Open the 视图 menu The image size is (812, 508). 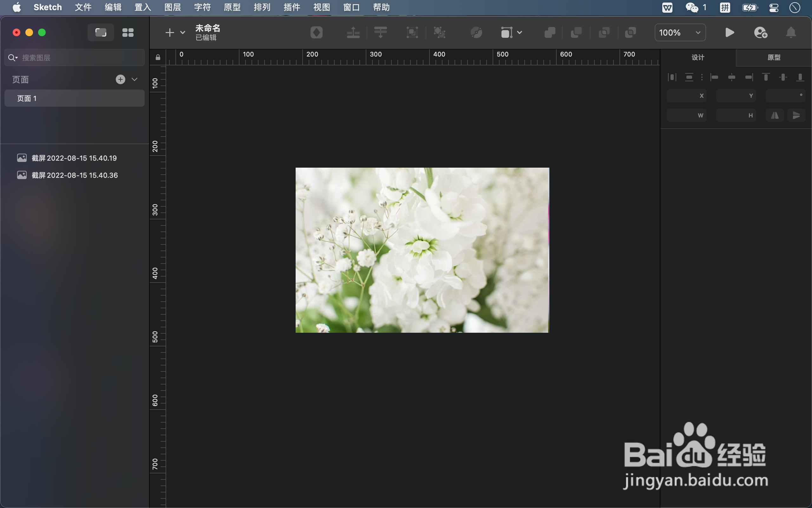pyautogui.click(x=322, y=7)
